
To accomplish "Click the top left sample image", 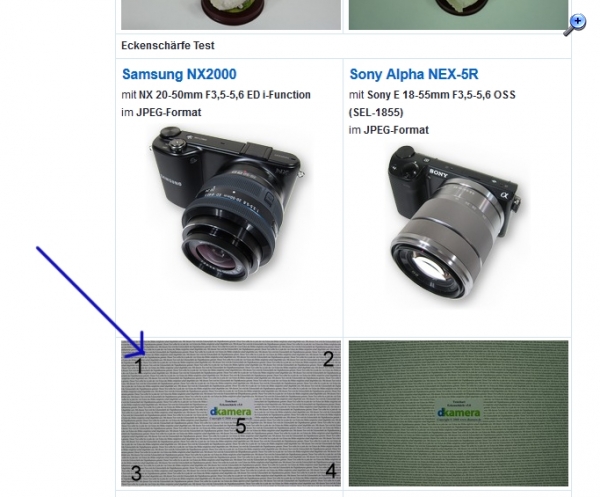I will [x=231, y=15].
